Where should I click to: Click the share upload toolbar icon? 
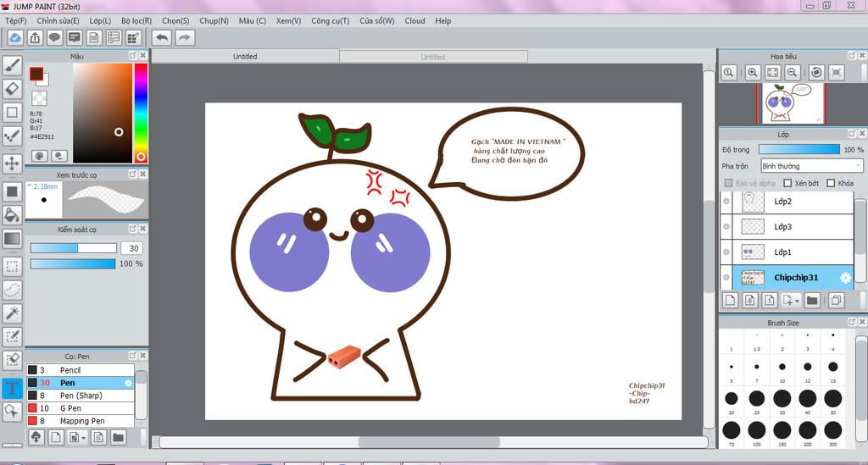tap(35, 37)
